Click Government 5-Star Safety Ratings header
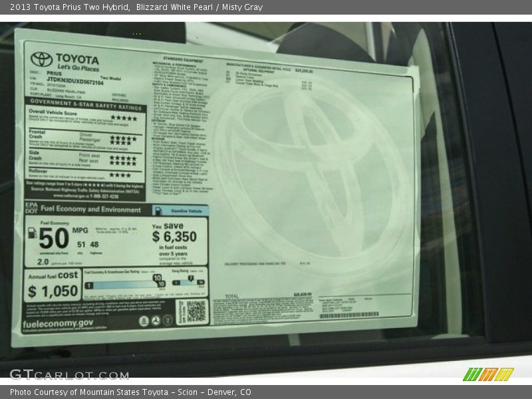The height and width of the screenshot is (399, 532). click(84, 106)
